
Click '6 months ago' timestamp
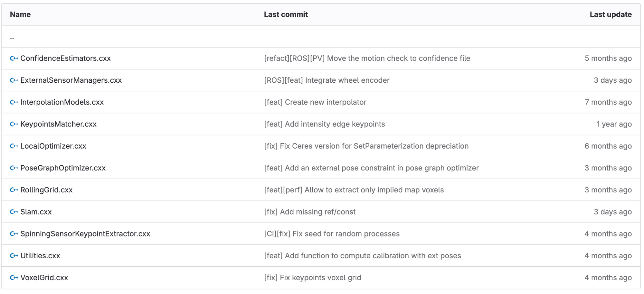click(x=608, y=146)
